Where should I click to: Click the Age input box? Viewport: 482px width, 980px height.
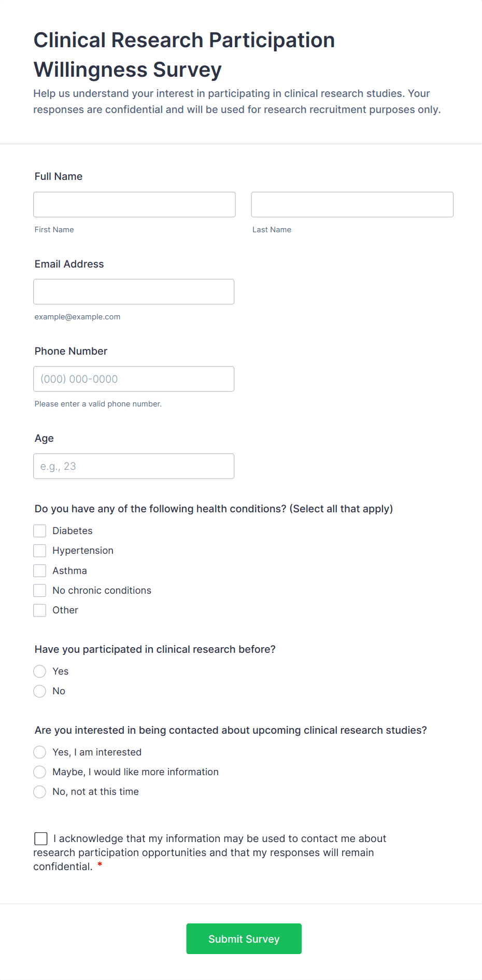coord(134,466)
